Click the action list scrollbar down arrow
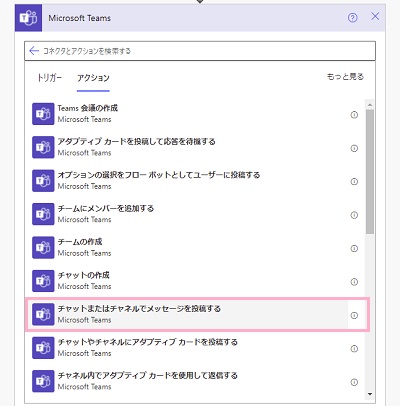The height and width of the screenshot is (406, 400). pyautogui.click(x=370, y=394)
